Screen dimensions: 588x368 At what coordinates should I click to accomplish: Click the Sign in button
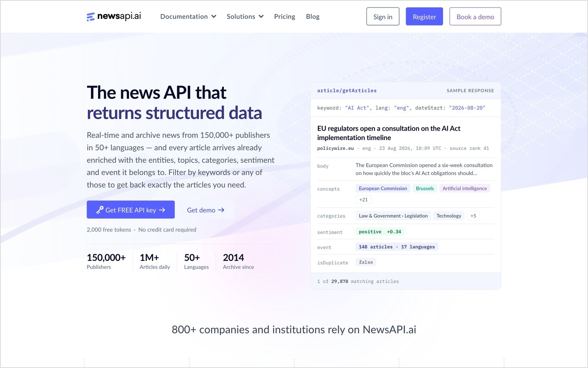click(383, 16)
